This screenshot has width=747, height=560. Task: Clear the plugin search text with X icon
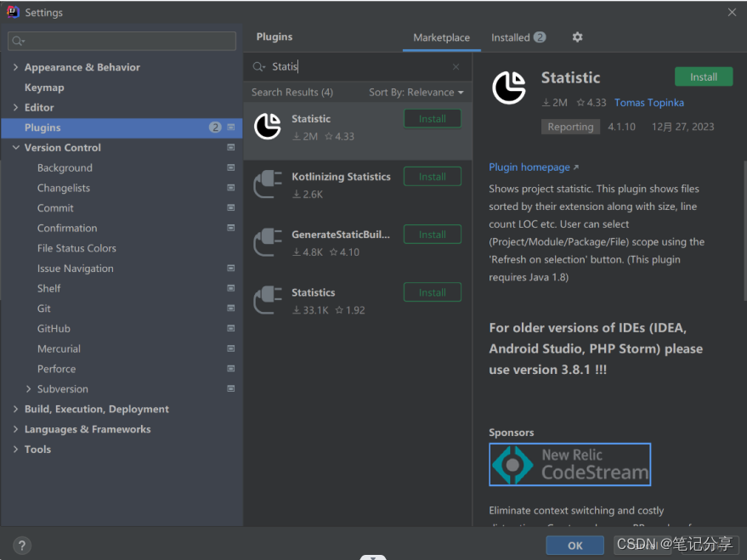click(x=456, y=66)
